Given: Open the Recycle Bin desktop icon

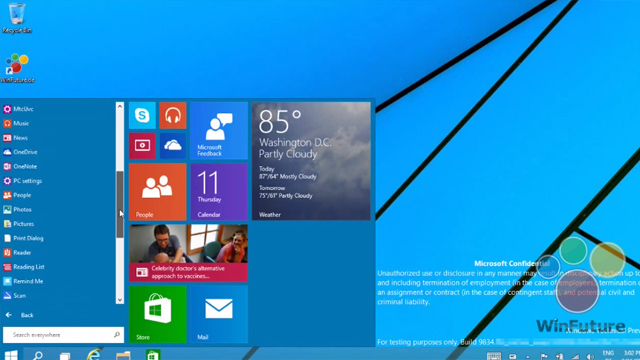Looking at the screenshot, I should [x=17, y=18].
